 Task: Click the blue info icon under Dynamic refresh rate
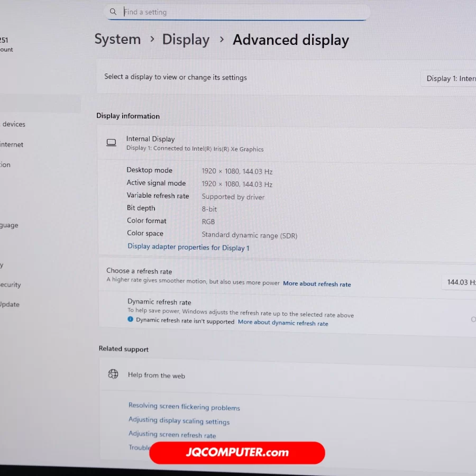[x=130, y=320]
